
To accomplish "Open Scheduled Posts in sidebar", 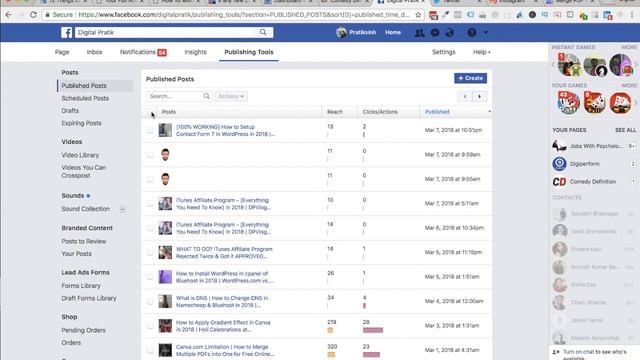I will click(x=85, y=98).
